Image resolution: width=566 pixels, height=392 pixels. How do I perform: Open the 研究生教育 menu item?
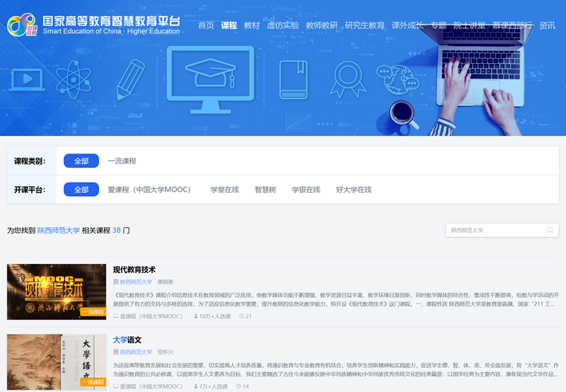point(364,25)
